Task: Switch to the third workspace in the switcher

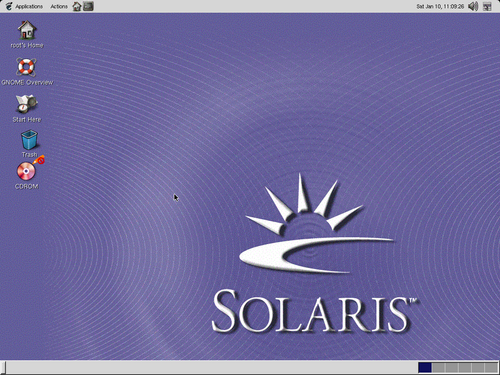Action: [x=452, y=368]
